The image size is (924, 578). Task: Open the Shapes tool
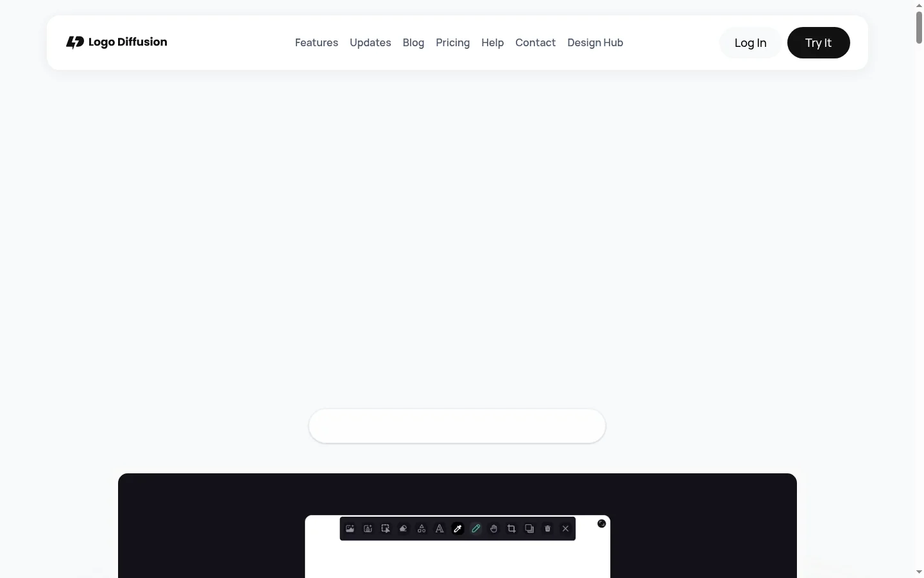[422, 529]
